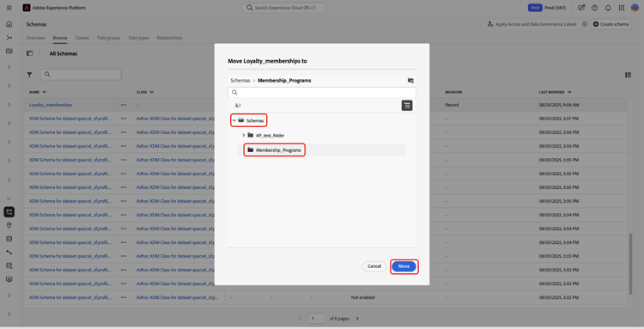The width and height of the screenshot is (644, 329).
Task: Open the app switcher grid icon
Action: (622, 8)
